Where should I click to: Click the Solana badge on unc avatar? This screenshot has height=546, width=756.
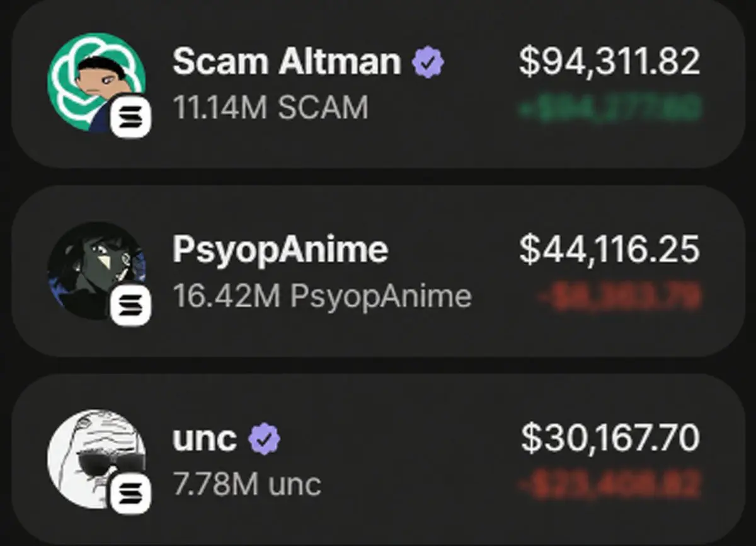coord(131,493)
